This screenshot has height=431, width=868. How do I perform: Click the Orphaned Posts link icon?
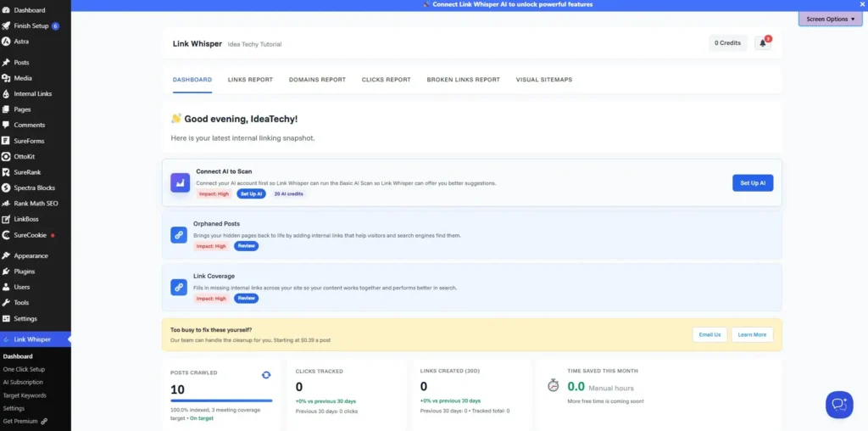point(179,235)
